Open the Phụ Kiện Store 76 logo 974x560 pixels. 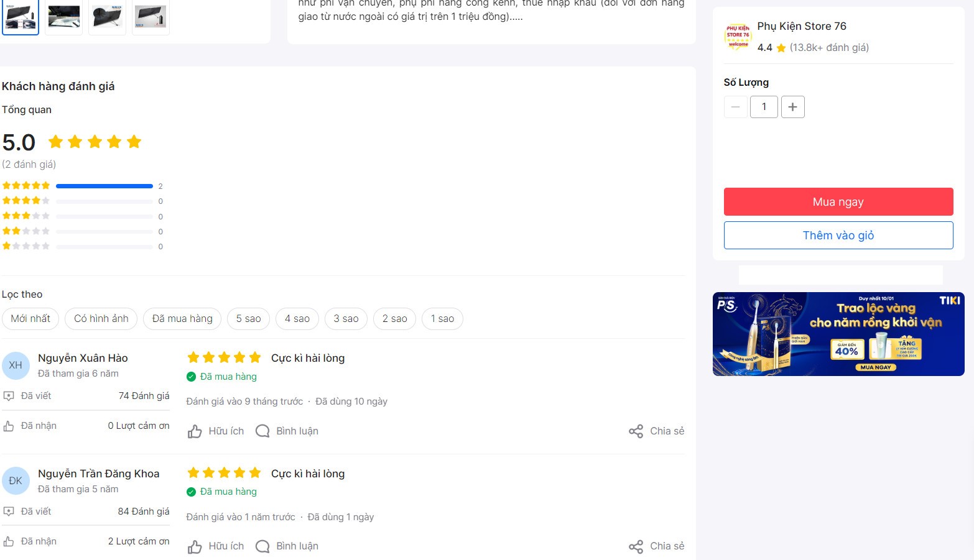click(738, 36)
